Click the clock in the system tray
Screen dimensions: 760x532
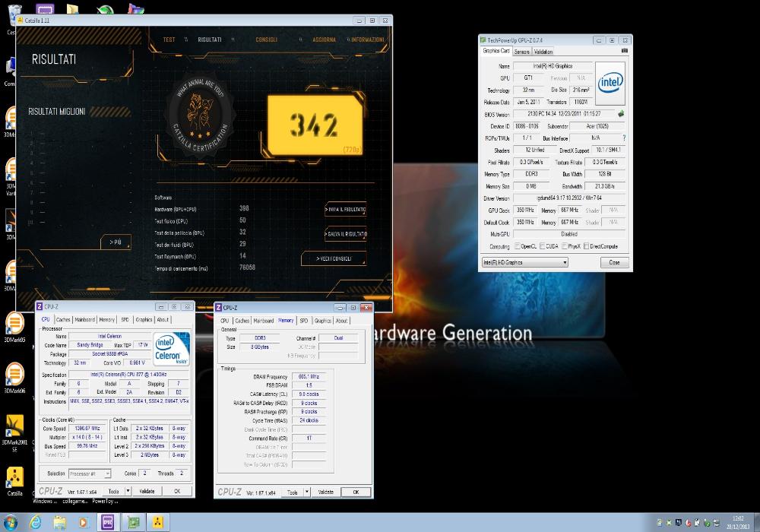738,522
